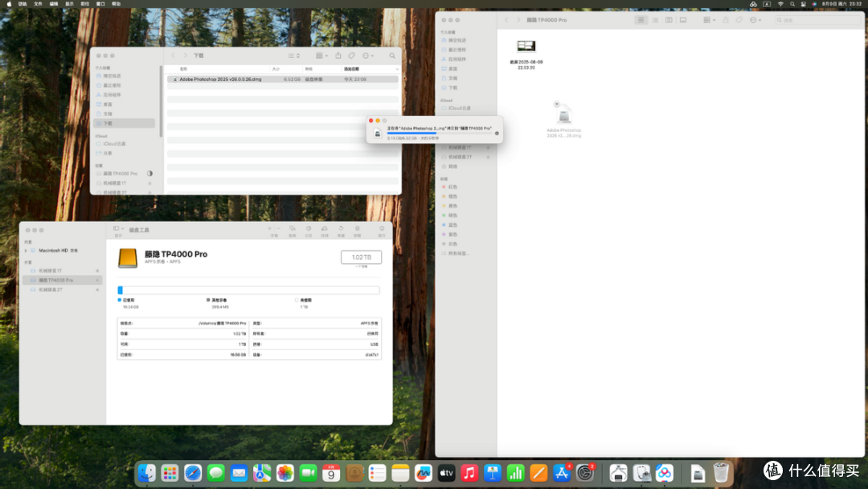Switch TP4000 Pro window to list view
Screen dimensions: 868x489
point(655,20)
